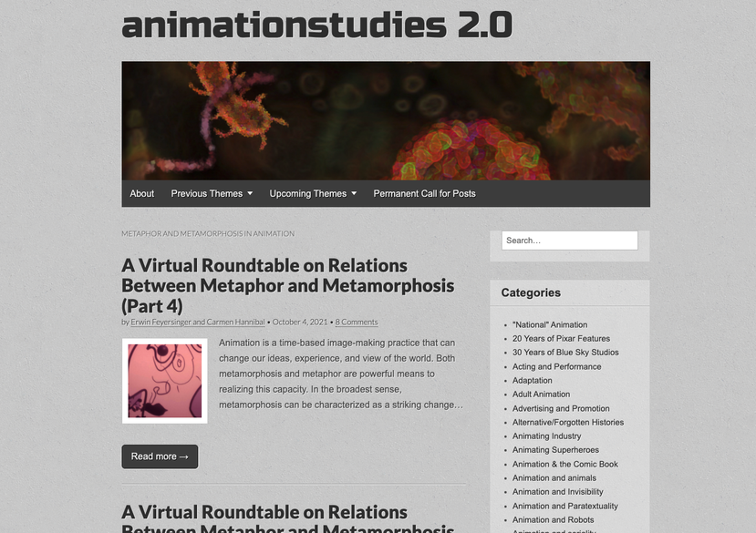Expand the Upcoming Themes dropdown menu
This screenshot has height=533, width=756.
pos(308,193)
